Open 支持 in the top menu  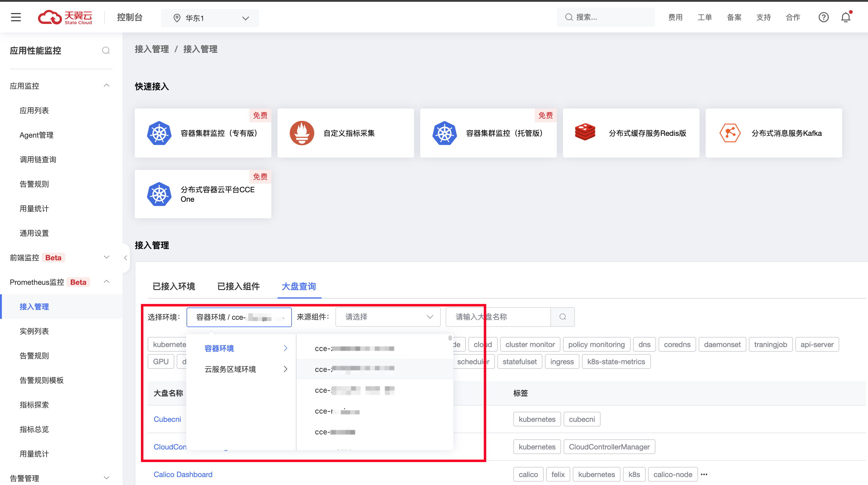pyautogui.click(x=763, y=17)
